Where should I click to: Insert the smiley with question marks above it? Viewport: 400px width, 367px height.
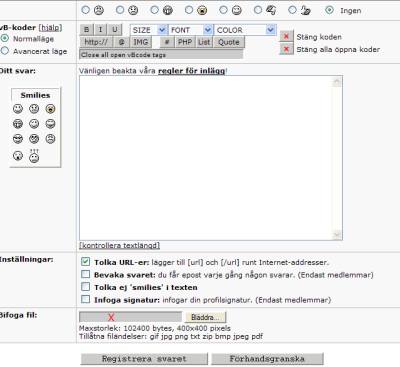34,156
